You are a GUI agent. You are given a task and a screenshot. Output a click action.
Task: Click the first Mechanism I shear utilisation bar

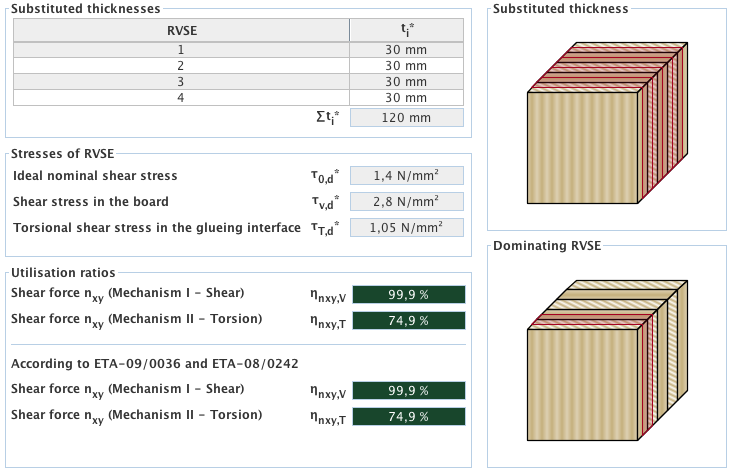coord(410,294)
